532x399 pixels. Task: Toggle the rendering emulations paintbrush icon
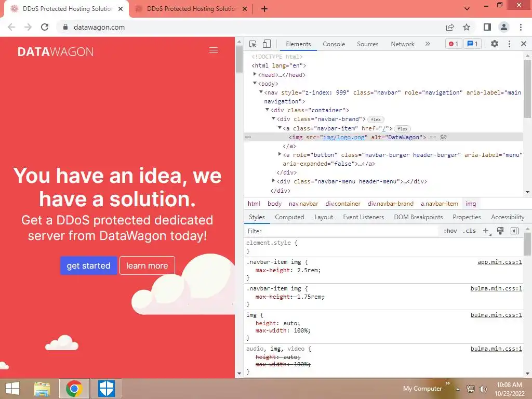[x=500, y=231]
